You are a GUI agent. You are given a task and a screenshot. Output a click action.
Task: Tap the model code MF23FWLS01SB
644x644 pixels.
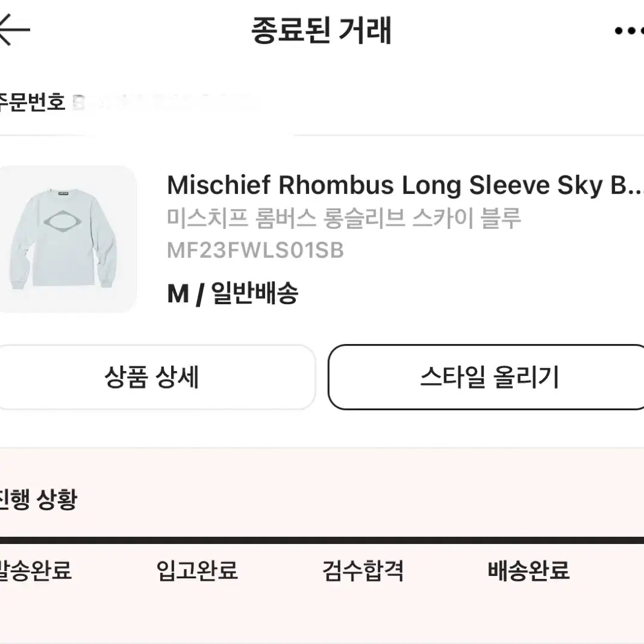[x=255, y=250]
